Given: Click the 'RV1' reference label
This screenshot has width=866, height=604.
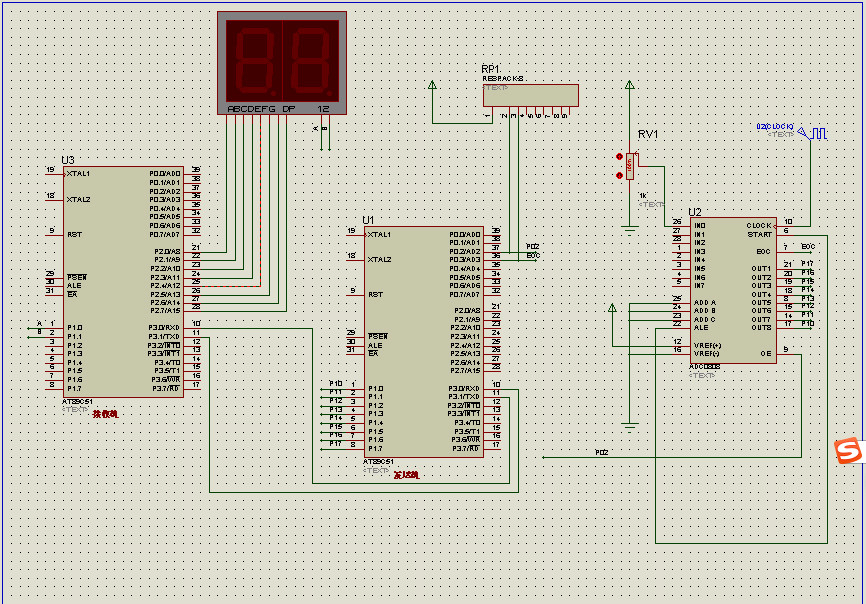Looking at the screenshot, I should point(648,135).
